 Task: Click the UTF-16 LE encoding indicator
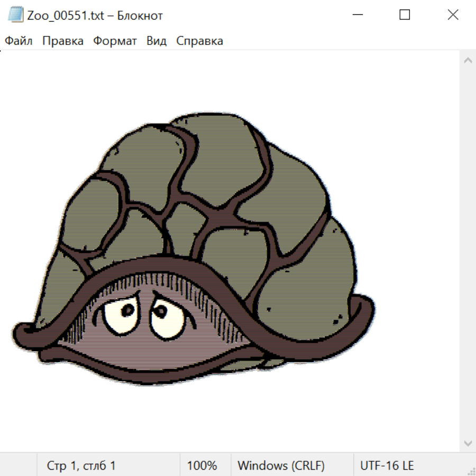click(387, 465)
